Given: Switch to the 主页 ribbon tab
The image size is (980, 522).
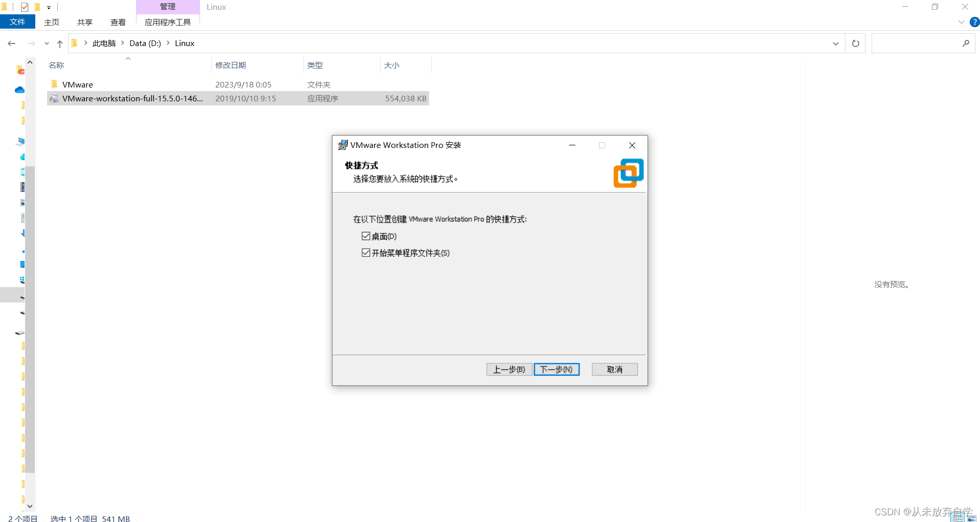Looking at the screenshot, I should (x=52, y=22).
